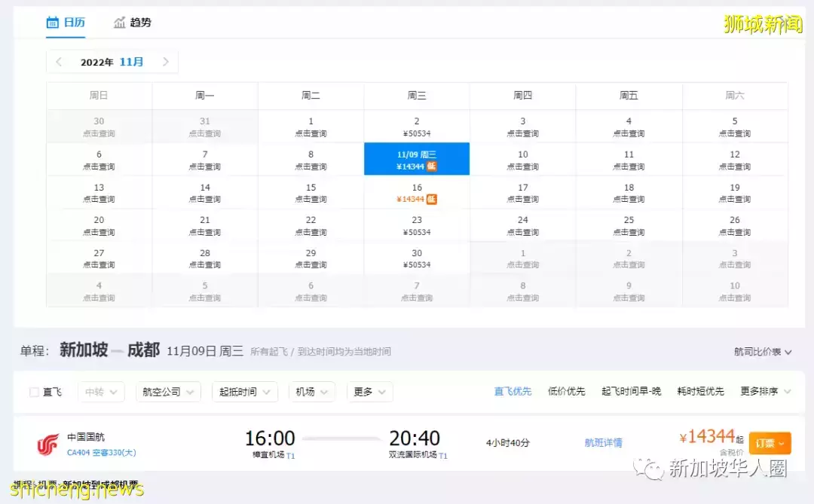Click the orange 订票 booking button

tap(767, 442)
